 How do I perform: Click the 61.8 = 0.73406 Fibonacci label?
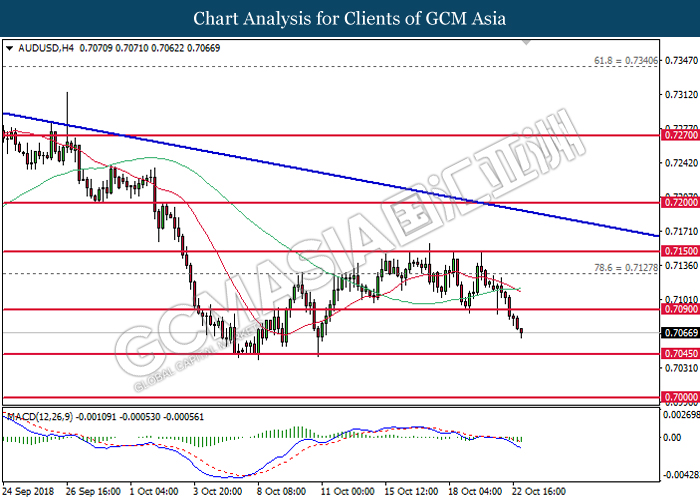pos(626,60)
